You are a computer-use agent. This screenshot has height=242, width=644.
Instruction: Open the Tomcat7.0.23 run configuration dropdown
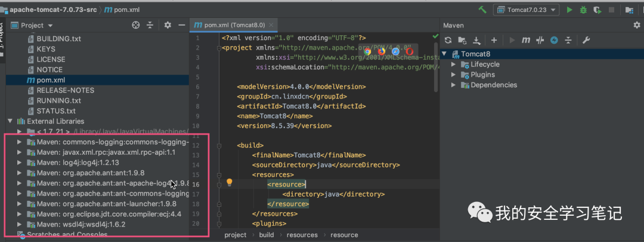pyautogui.click(x=526, y=10)
